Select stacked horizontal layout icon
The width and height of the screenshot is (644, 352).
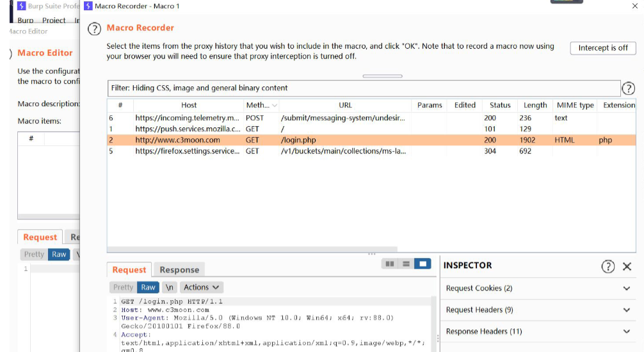[406, 264]
